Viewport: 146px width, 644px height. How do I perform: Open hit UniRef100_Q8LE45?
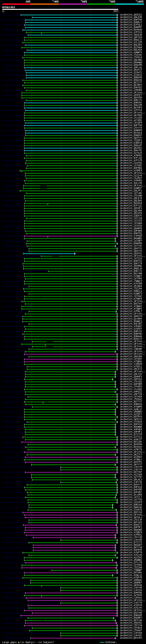pyautogui.click(x=131, y=18)
